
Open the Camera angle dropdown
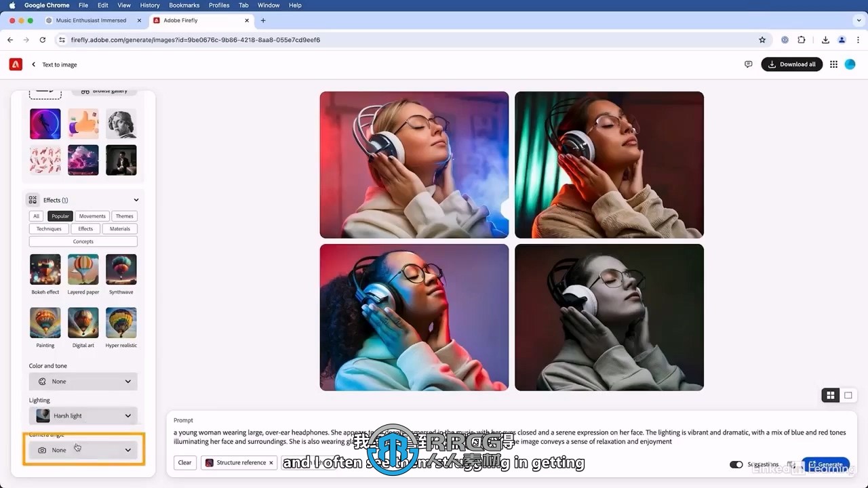point(83,450)
